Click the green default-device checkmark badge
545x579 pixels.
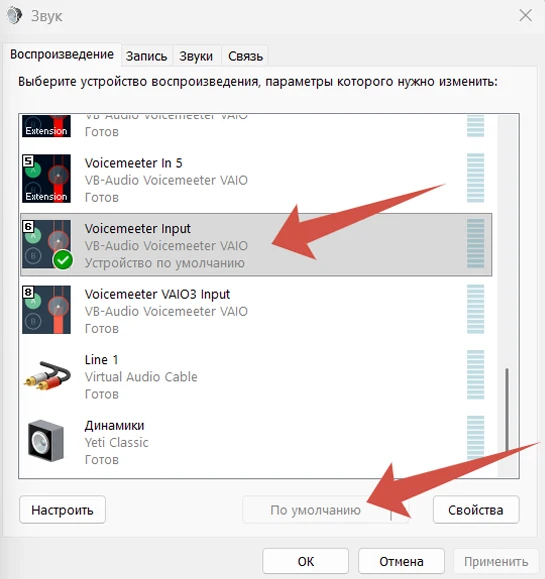pos(63,260)
